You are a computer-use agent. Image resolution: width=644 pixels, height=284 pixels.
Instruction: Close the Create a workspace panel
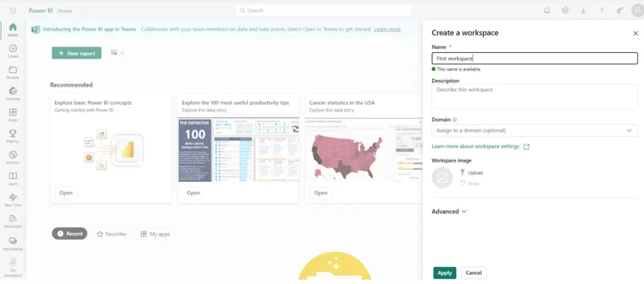click(635, 34)
